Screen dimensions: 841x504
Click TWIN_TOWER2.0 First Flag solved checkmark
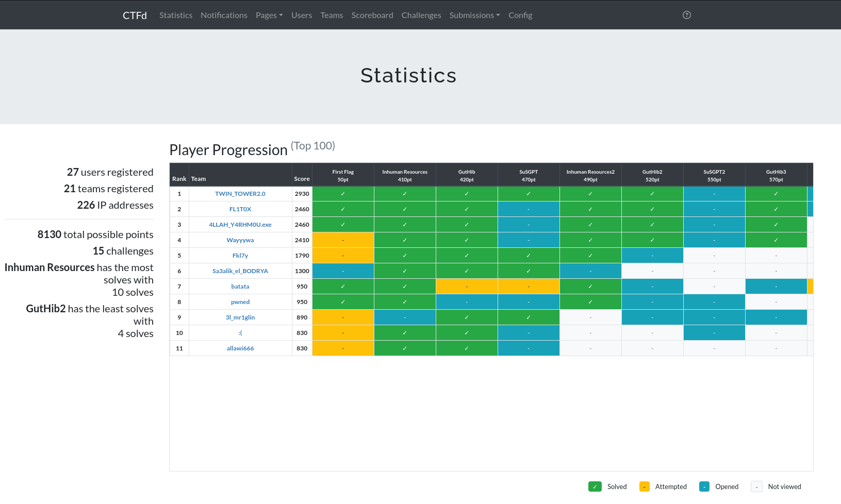[x=343, y=194]
